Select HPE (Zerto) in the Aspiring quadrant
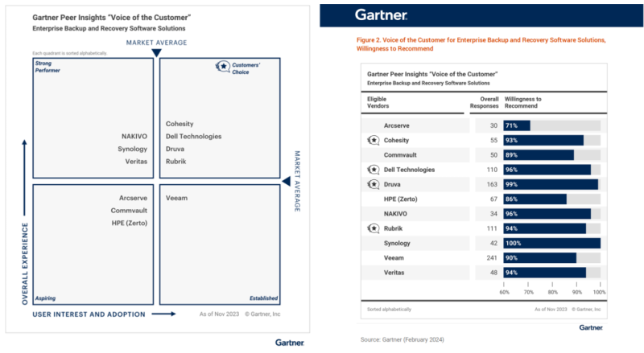The image size is (644, 353). click(130, 223)
